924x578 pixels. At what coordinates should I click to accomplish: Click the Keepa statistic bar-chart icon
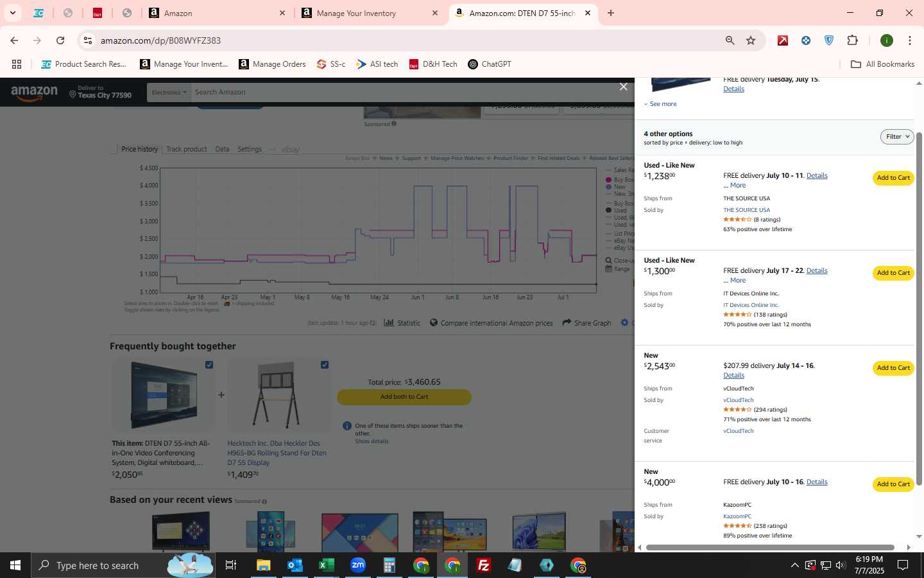point(389,322)
